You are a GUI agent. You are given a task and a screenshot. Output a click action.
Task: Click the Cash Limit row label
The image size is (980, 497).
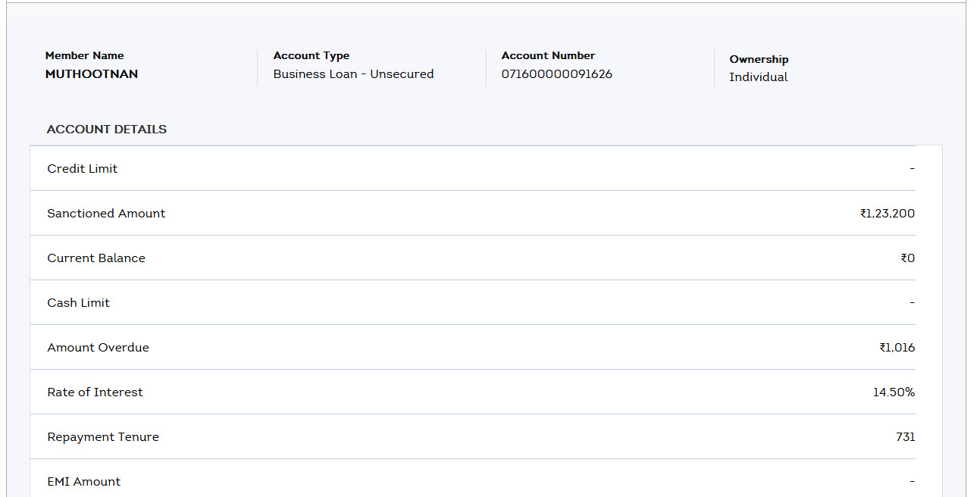pyautogui.click(x=79, y=303)
